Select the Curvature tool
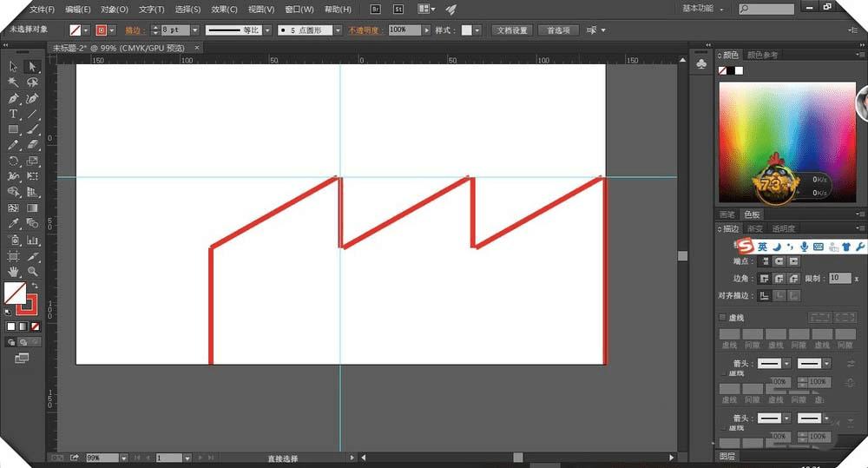This screenshot has height=468, width=868. 32,99
